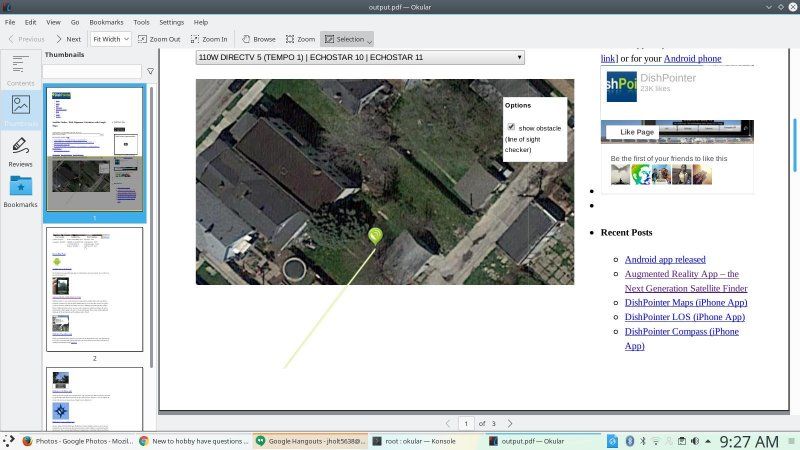Viewport: 800px width, 450px height.
Task: Click the Zoom In toolbar button
Action: pyautogui.click(x=209, y=39)
